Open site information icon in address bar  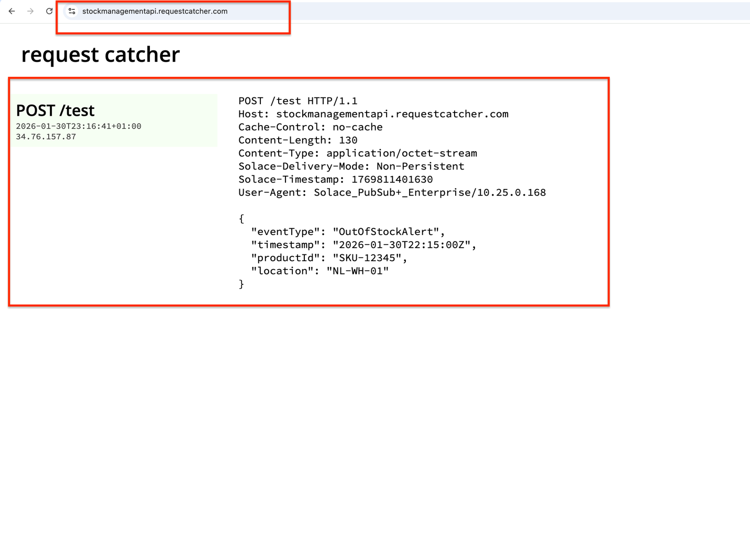point(72,11)
